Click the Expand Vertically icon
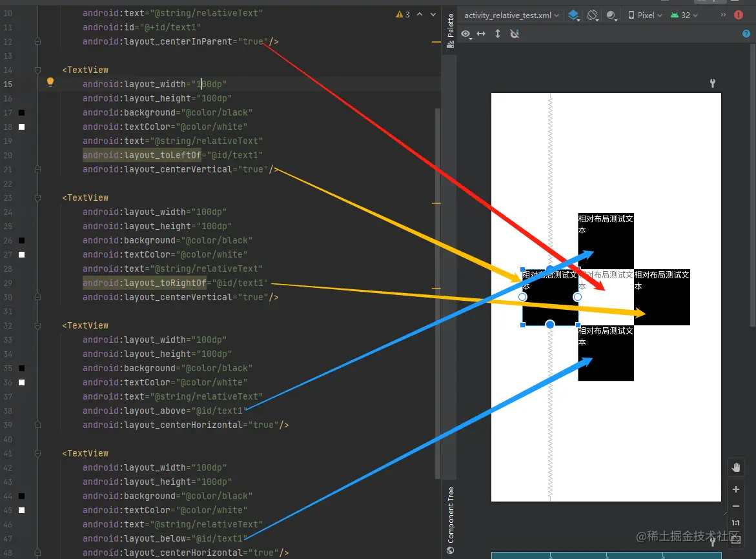 pyautogui.click(x=498, y=34)
